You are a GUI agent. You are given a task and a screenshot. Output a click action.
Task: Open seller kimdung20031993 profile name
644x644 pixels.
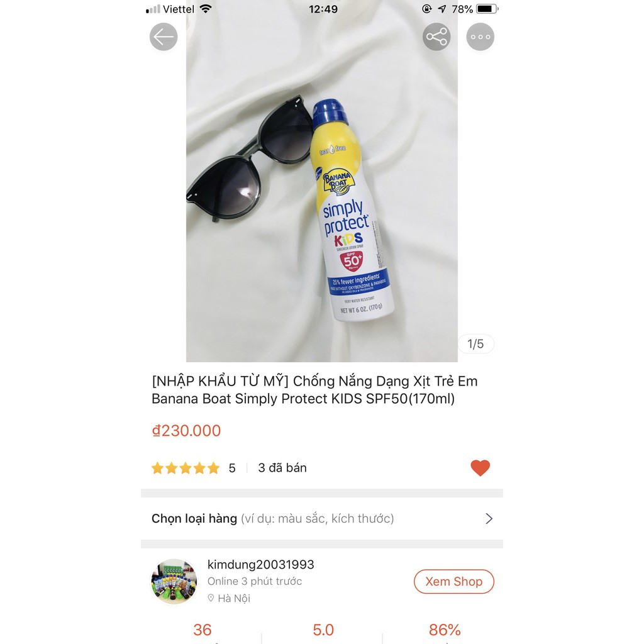coord(261,564)
